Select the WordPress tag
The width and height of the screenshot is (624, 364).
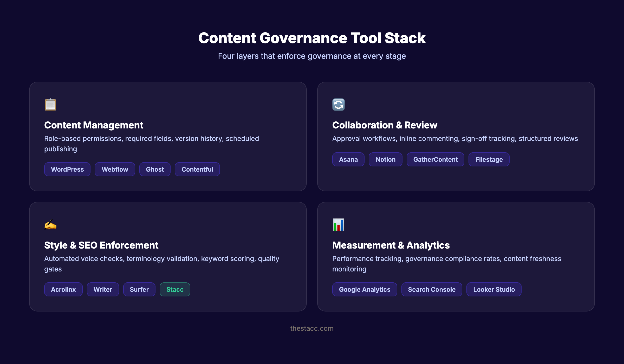tap(67, 169)
